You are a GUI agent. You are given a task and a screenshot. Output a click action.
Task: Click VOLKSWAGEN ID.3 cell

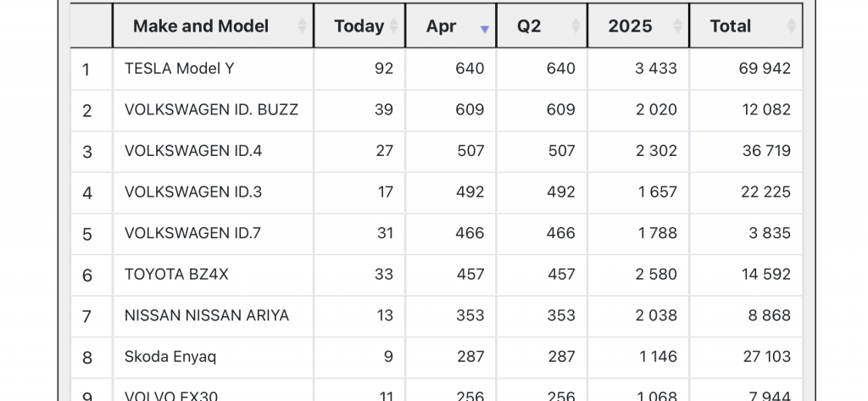193,192
